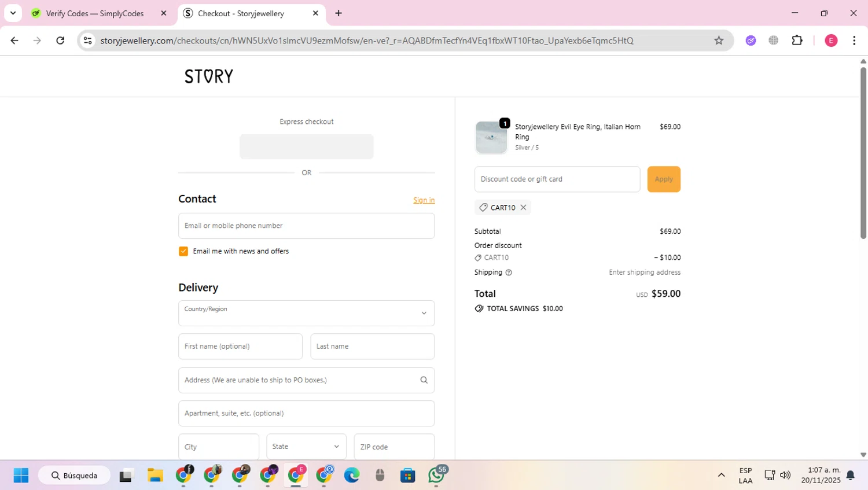Click the Evil Eye Ring product thumbnail

[491, 137]
